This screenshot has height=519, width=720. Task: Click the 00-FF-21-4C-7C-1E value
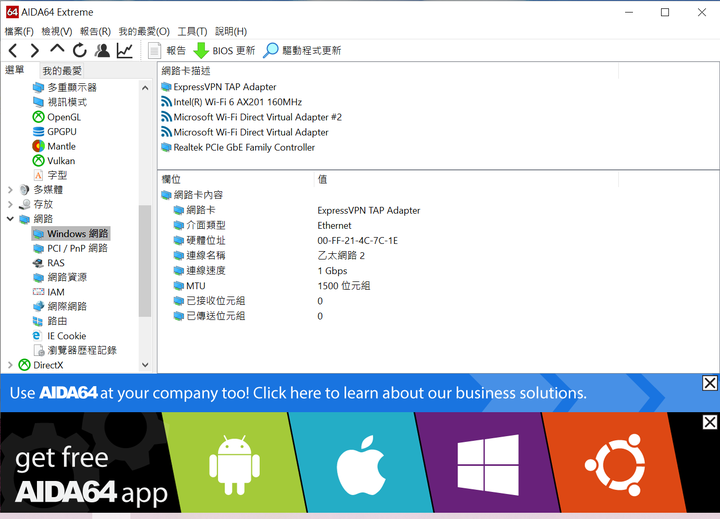click(x=357, y=241)
